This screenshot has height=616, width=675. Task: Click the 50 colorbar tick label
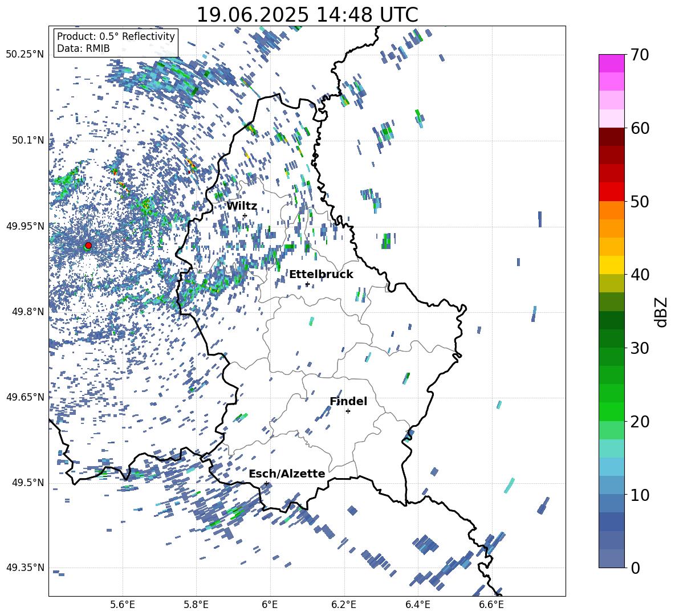click(639, 201)
